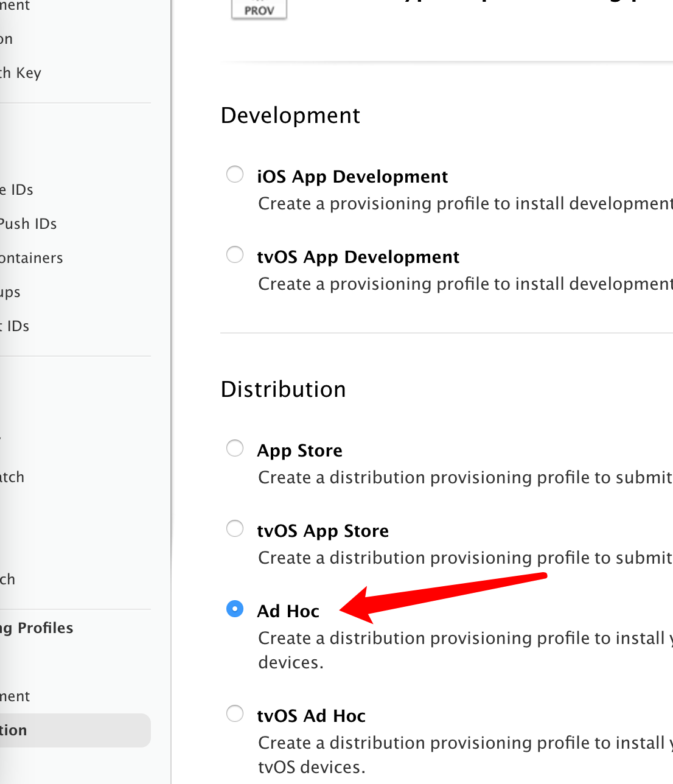Select the App Store distribution radio button
Viewport: 673px width, 784px height.
(x=235, y=449)
